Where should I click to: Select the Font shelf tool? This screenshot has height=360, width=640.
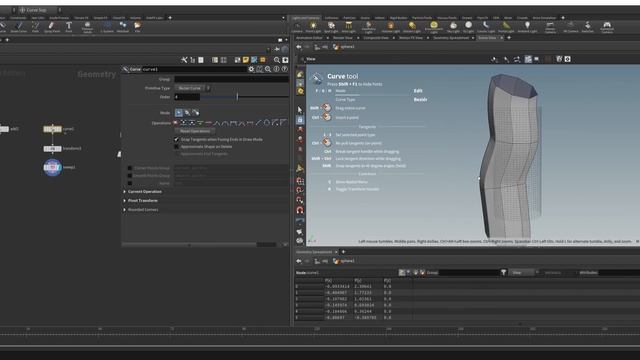(x=69, y=27)
